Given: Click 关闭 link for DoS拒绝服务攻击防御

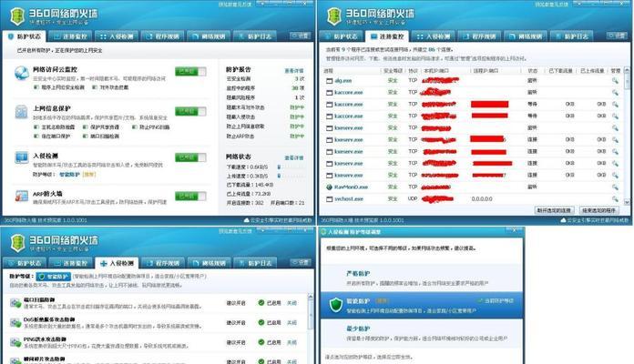Looking at the screenshot, I should click(x=291, y=323).
